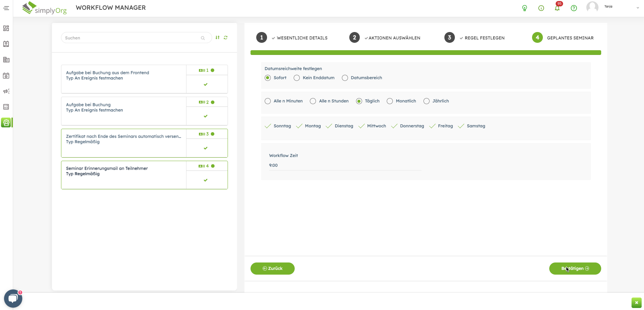The height and width of the screenshot is (310, 644).
Task: Click the help question mark icon
Action: (574, 8)
